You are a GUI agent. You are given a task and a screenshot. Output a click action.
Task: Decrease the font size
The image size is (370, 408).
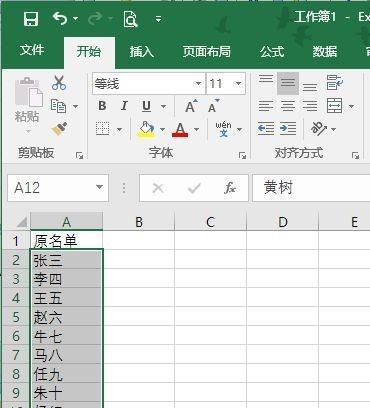click(213, 106)
